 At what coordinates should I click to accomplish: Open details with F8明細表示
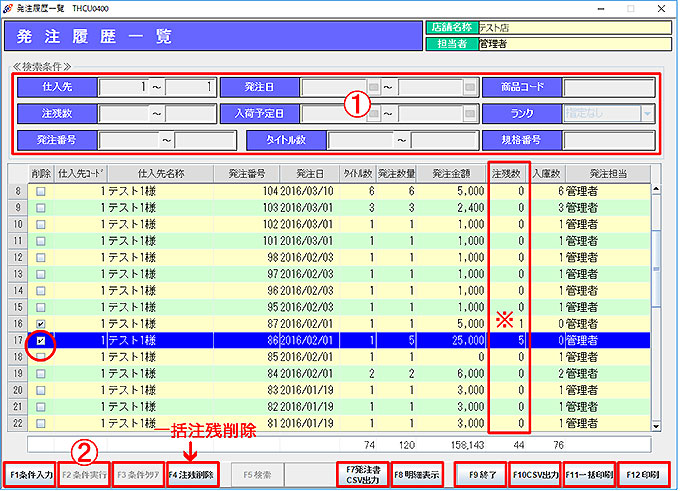click(x=417, y=473)
